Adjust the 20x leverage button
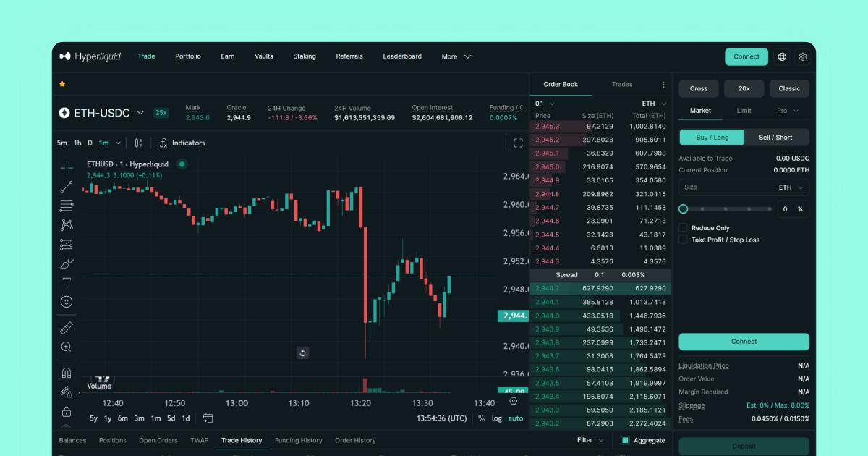Screen dimensions: 868x456 coord(744,88)
